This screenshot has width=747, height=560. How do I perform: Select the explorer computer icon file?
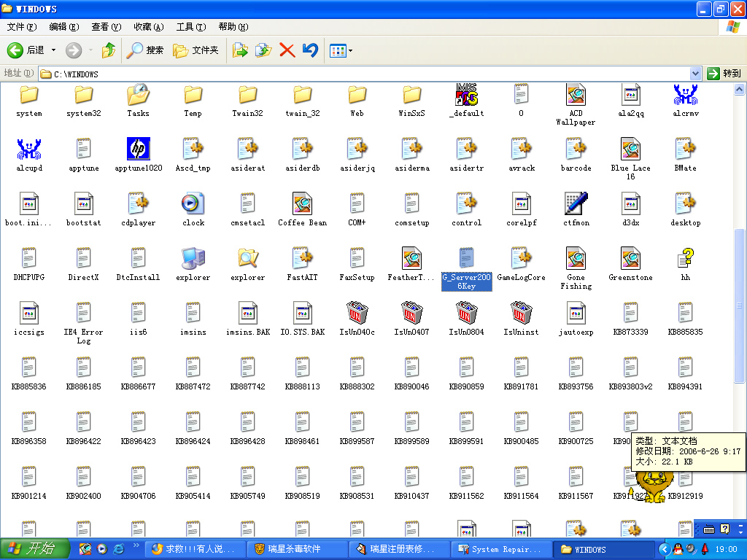tap(193, 259)
